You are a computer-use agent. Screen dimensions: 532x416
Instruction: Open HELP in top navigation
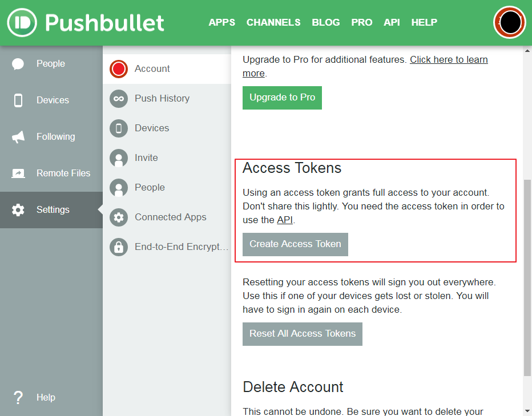(424, 22)
